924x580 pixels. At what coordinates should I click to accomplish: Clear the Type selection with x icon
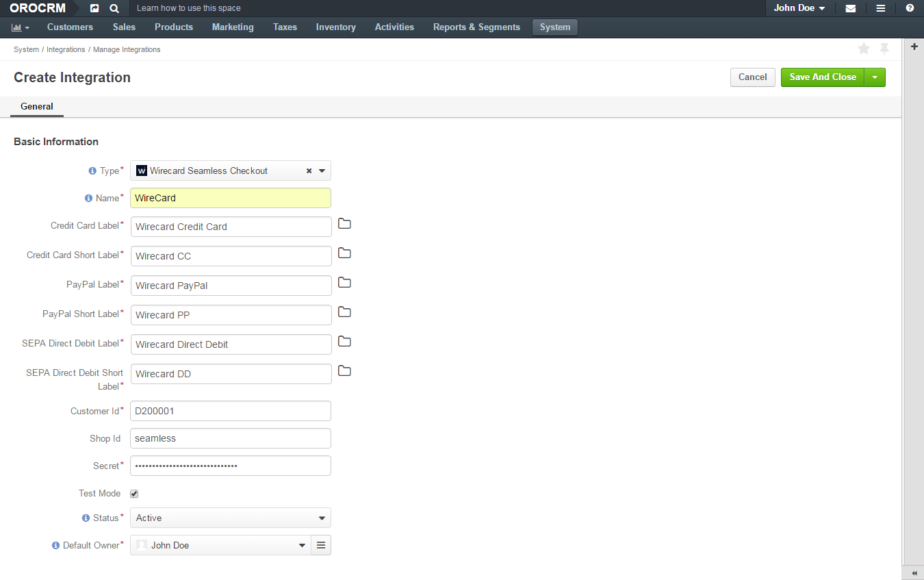click(x=309, y=171)
